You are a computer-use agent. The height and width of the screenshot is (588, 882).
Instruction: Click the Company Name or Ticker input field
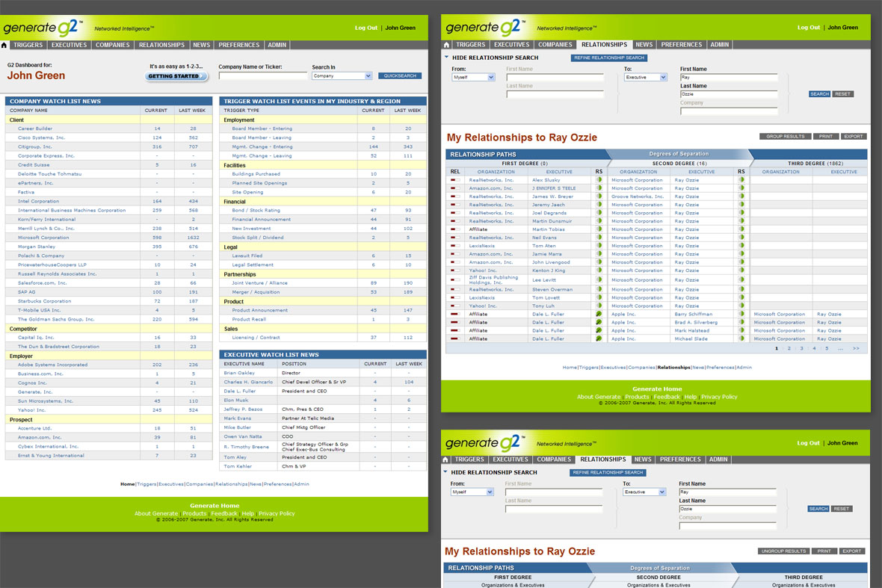click(x=262, y=76)
